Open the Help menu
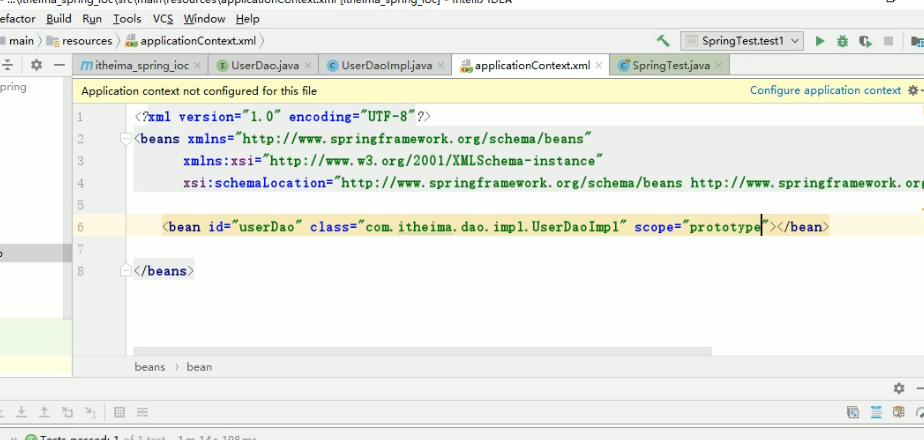The width and height of the screenshot is (924, 440). coord(248,19)
